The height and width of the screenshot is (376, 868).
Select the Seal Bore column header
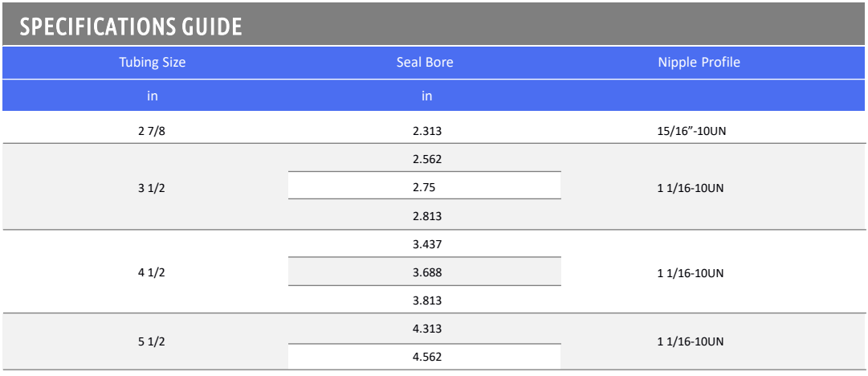tap(425, 63)
